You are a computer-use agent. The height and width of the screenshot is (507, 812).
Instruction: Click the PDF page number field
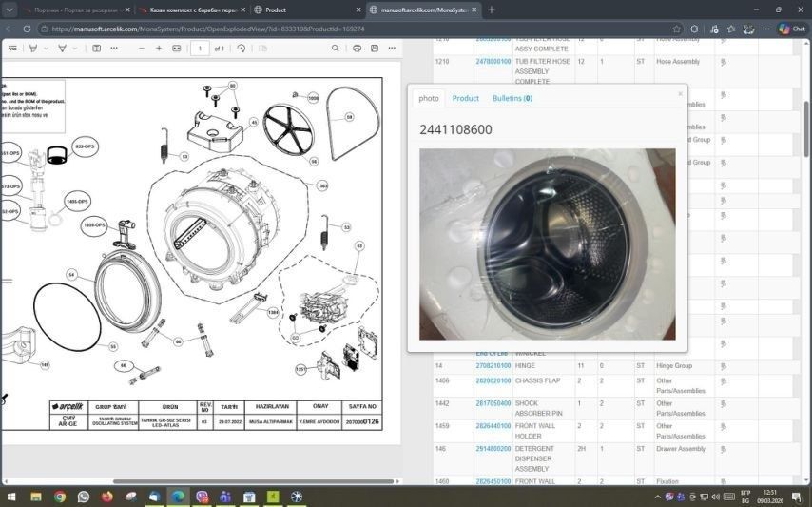coord(200,49)
